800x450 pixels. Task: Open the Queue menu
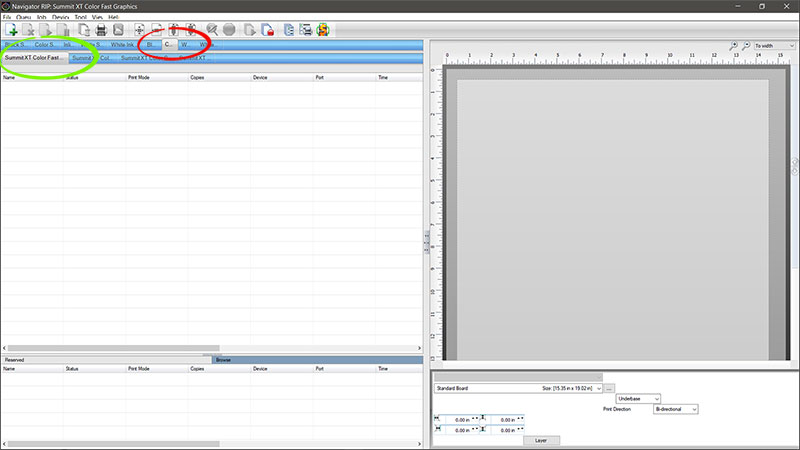[23, 17]
